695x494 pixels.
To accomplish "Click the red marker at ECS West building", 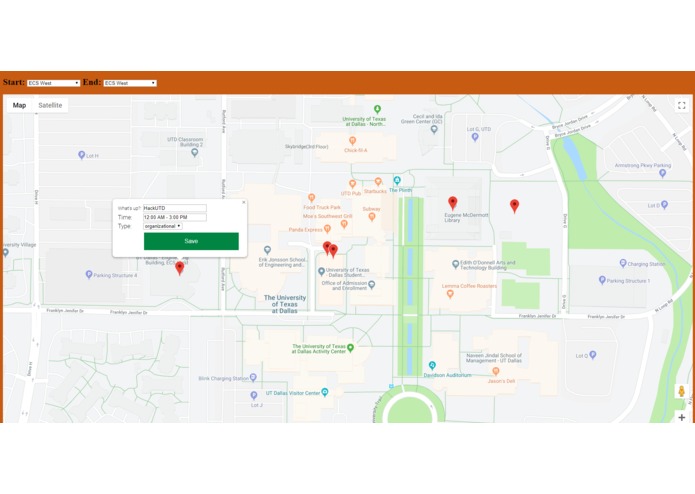I will click(180, 268).
